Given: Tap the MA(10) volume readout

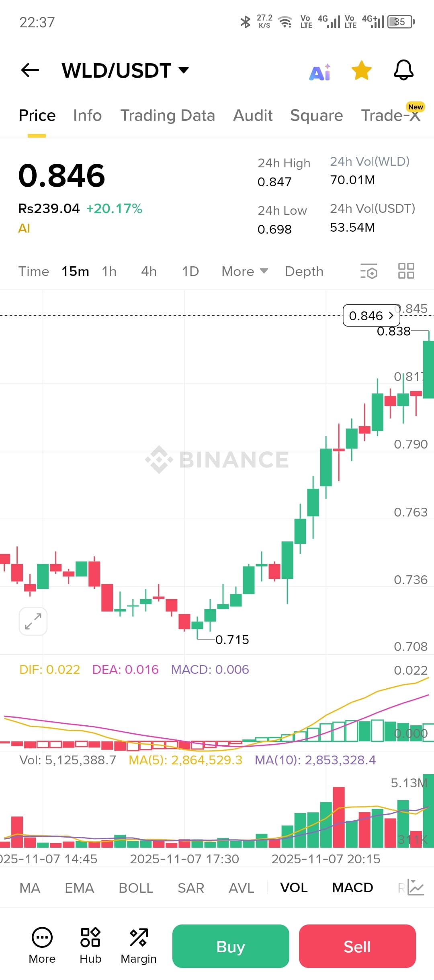Looking at the screenshot, I should tap(315, 760).
